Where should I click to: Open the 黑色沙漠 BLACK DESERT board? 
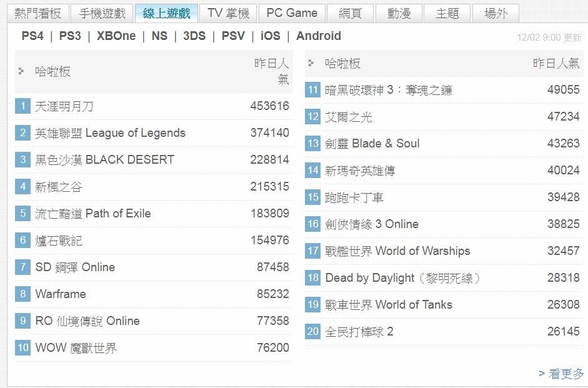[105, 160]
